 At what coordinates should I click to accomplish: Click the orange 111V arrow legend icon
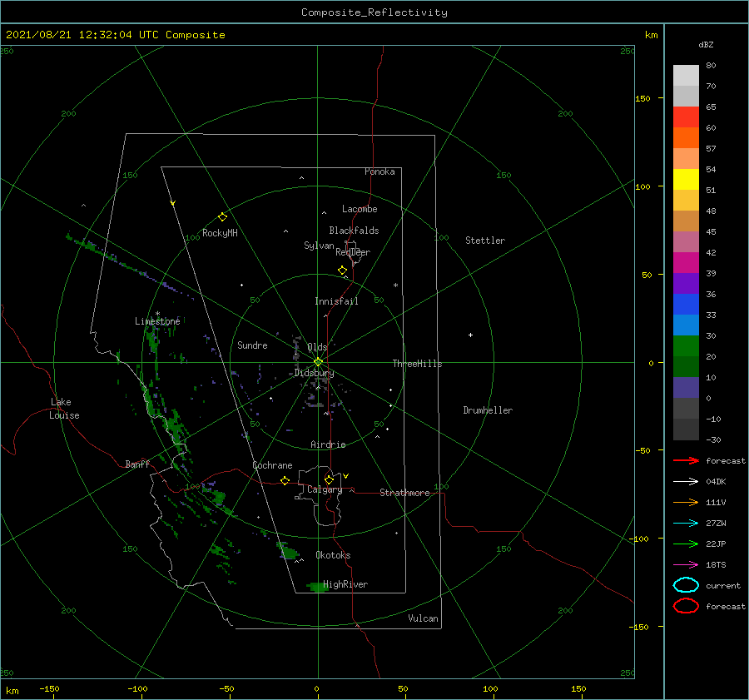(686, 502)
